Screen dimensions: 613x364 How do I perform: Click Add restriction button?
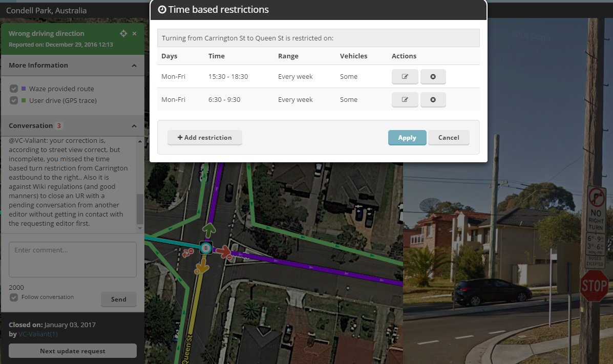click(x=204, y=138)
